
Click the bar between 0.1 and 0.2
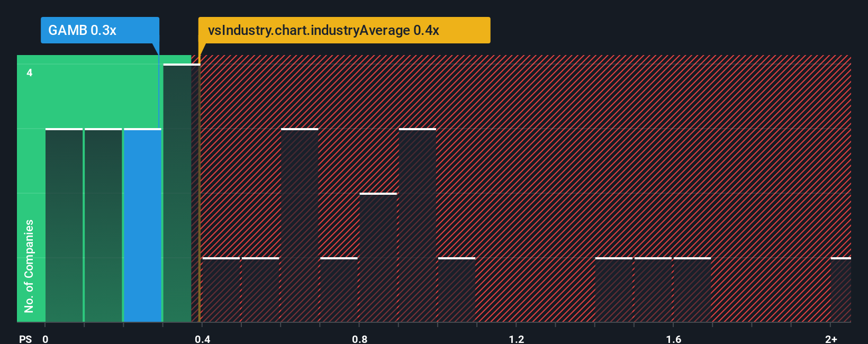pyautogui.click(x=103, y=225)
